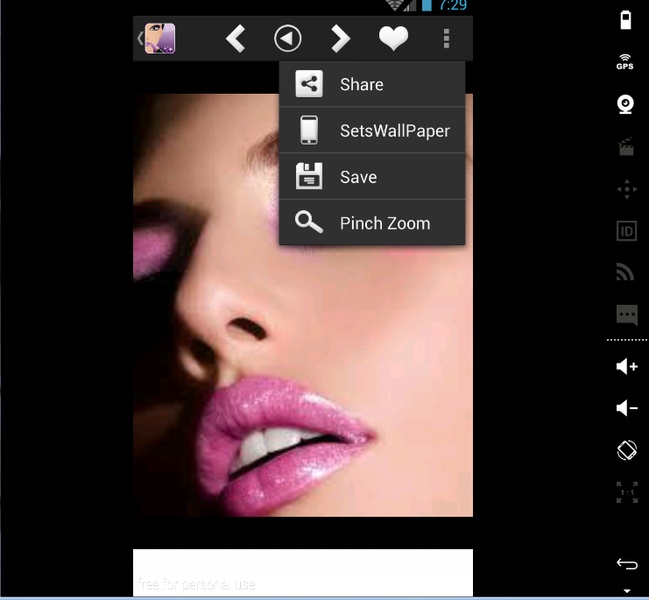The image size is (649, 600).
Task: Open the screencast clapperboard tool
Action: (626, 146)
